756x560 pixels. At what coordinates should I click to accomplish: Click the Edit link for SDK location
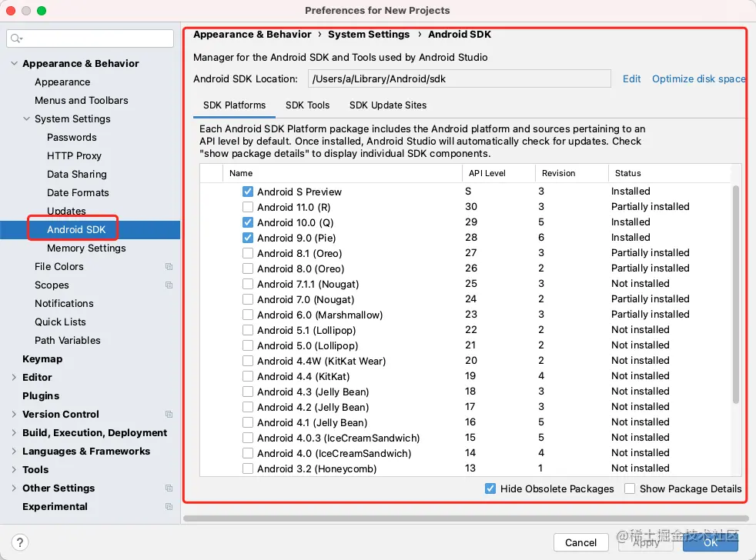point(631,79)
